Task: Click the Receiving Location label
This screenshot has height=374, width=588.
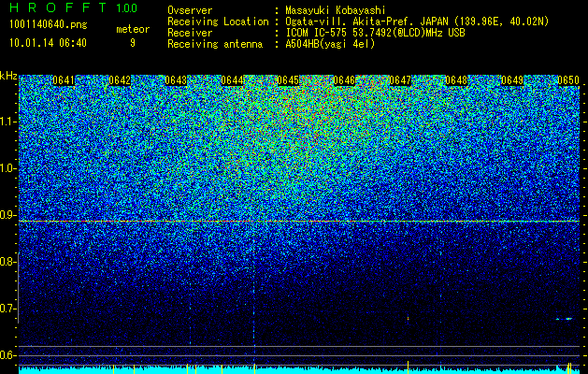Action: pyautogui.click(x=218, y=22)
